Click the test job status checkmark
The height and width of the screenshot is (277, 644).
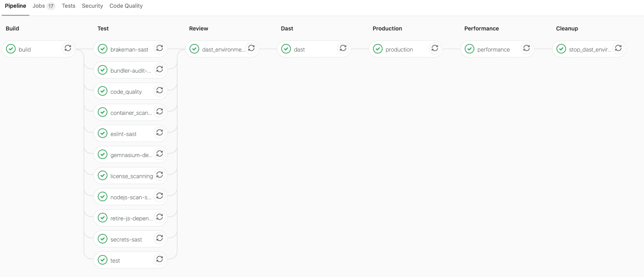tap(102, 260)
